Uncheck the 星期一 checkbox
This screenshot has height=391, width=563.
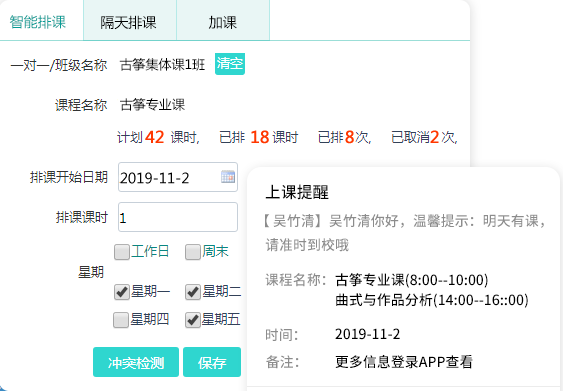pyautogui.click(x=122, y=292)
